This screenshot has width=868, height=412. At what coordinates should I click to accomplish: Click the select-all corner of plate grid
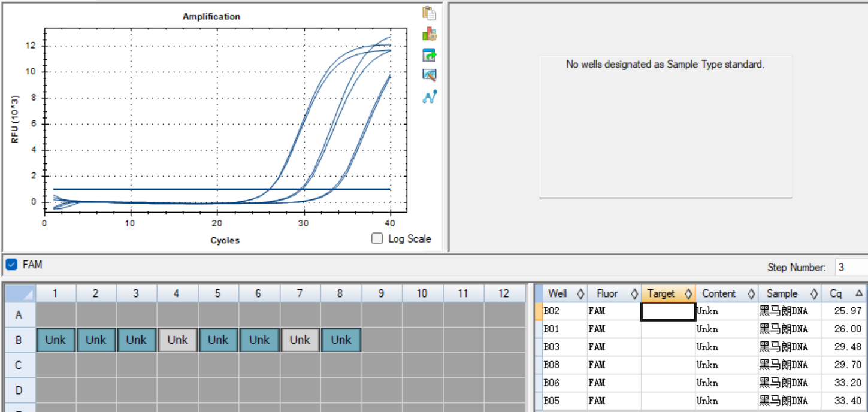tap(20, 293)
